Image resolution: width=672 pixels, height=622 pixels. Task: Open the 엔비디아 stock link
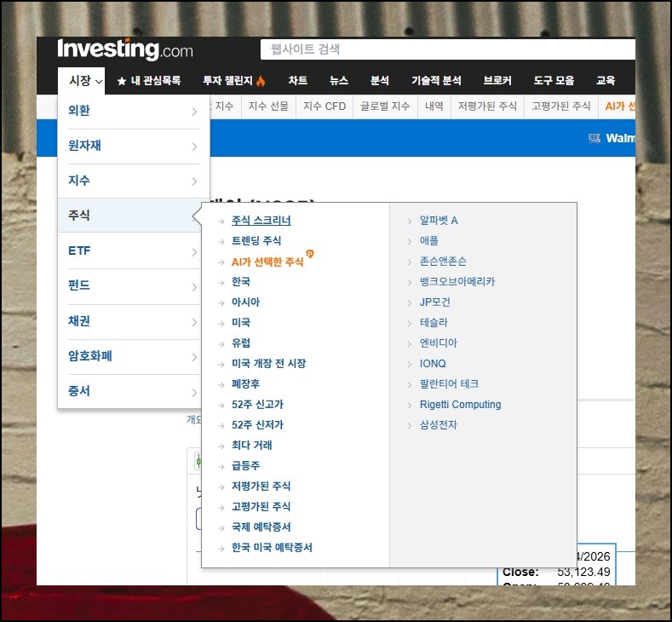click(x=439, y=343)
